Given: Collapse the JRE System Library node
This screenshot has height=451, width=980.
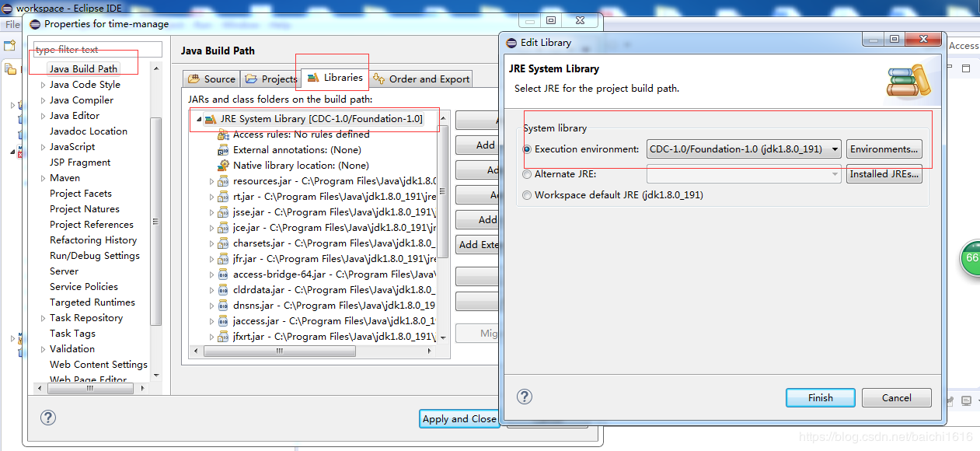Looking at the screenshot, I should (199, 119).
